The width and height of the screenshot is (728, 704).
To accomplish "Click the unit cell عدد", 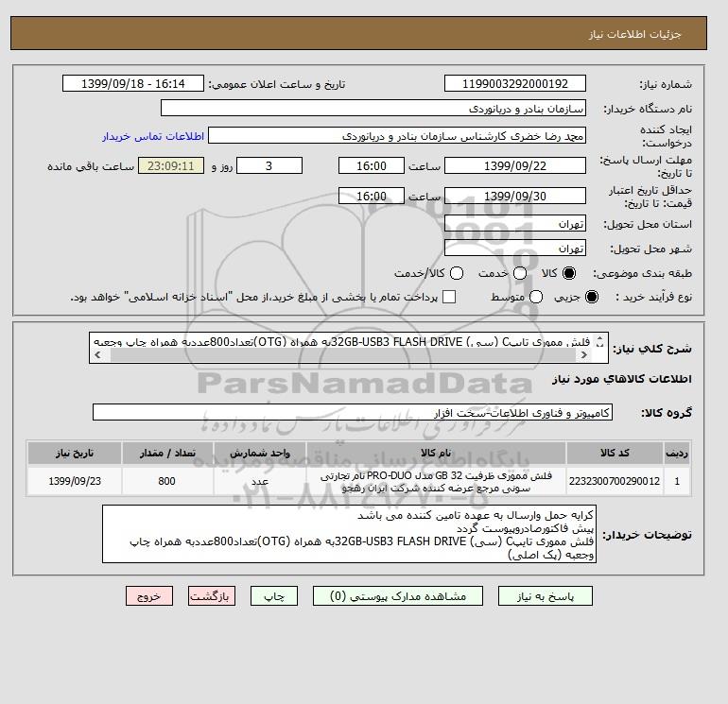I will pyautogui.click(x=260, y=481).
